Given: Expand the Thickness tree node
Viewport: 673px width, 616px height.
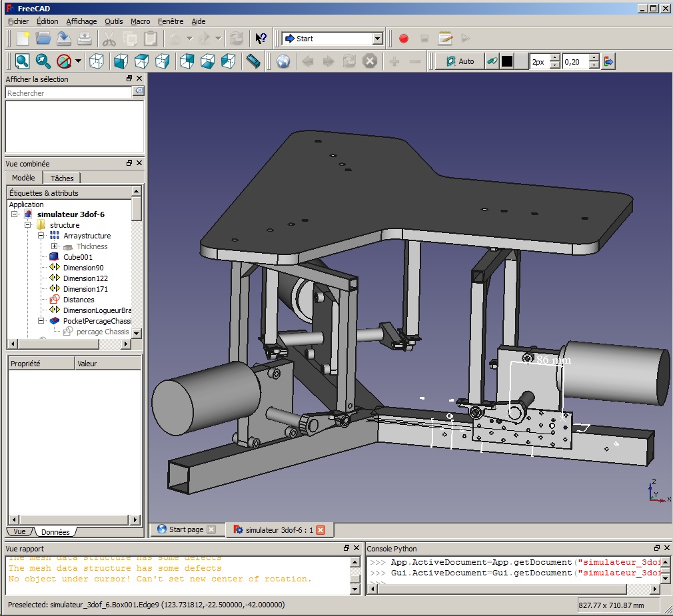Looking at the screenshot, I should [x=54, y=246].
